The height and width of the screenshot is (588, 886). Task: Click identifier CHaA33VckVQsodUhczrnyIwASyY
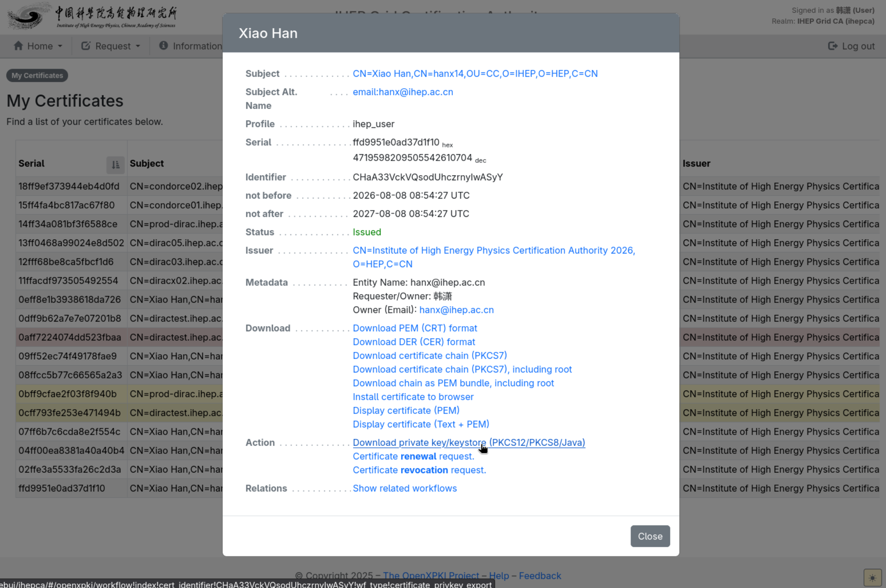[x=428, y=177]
